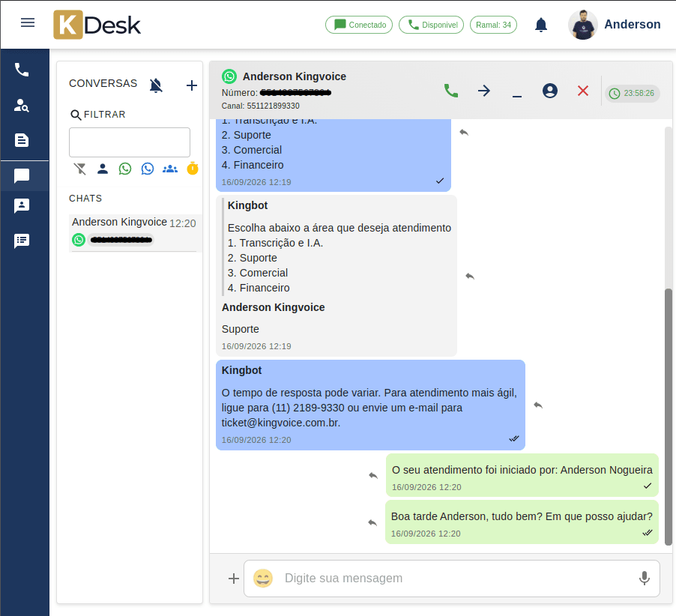This screenshot has height=616, width=676.
Task: Toggle conversation notifications mute bell
Action: 156,85
